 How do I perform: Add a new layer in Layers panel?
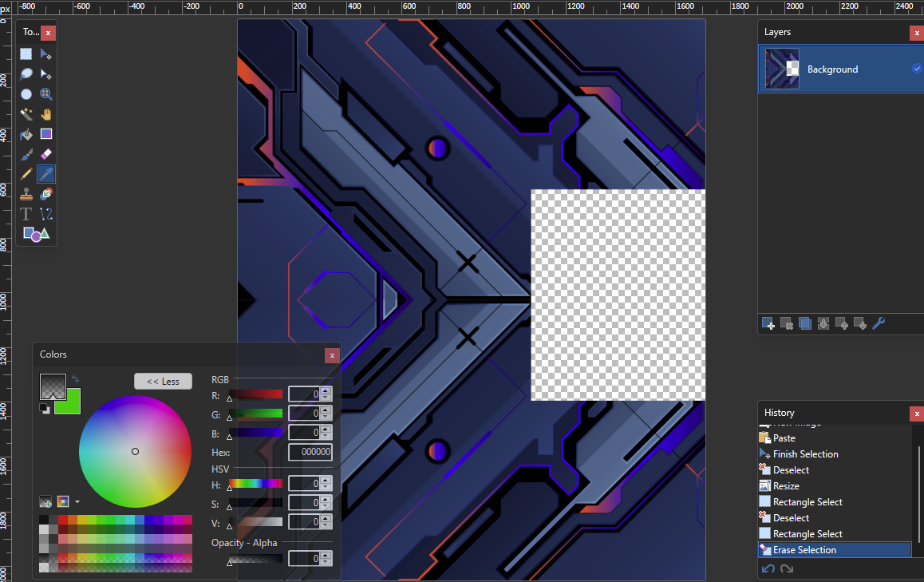(768, 323)
